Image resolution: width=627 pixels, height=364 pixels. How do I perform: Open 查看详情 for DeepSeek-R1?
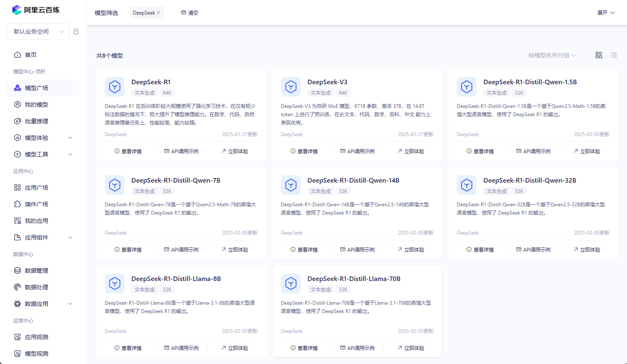[x=128, y=151]
